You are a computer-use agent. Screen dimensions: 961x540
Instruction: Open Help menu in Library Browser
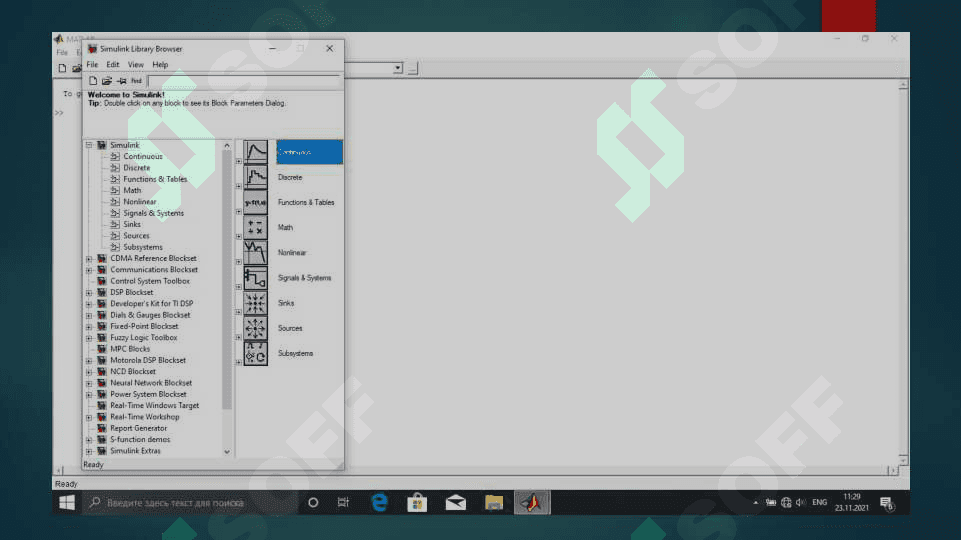[x=160, y=64]
